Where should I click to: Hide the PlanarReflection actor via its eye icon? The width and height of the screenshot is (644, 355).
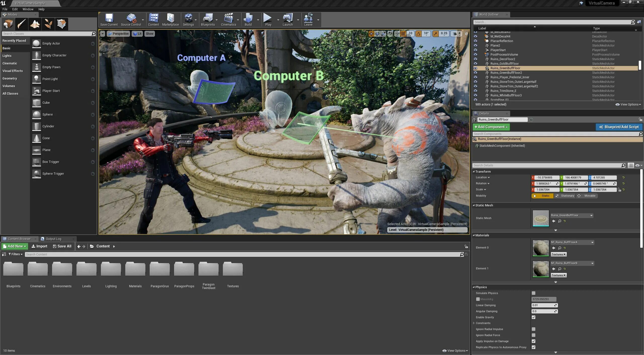tap(475, 41)
